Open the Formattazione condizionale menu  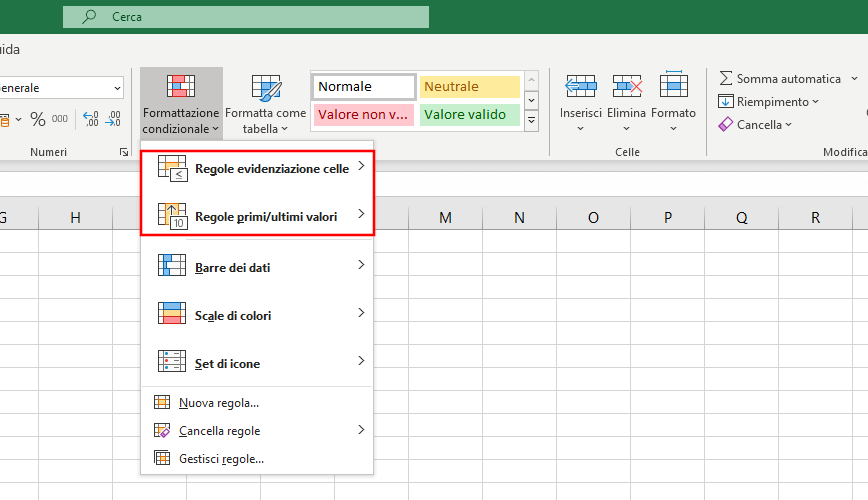(181, 102)
